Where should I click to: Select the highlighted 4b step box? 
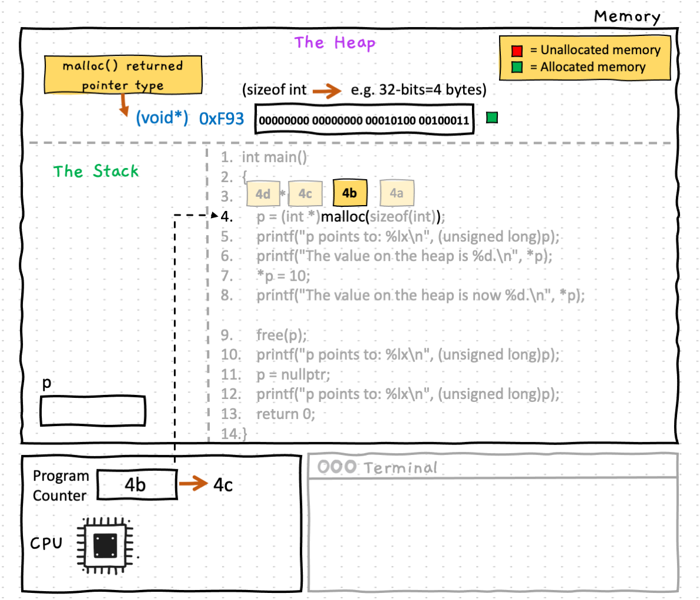(x=350, y=193)
